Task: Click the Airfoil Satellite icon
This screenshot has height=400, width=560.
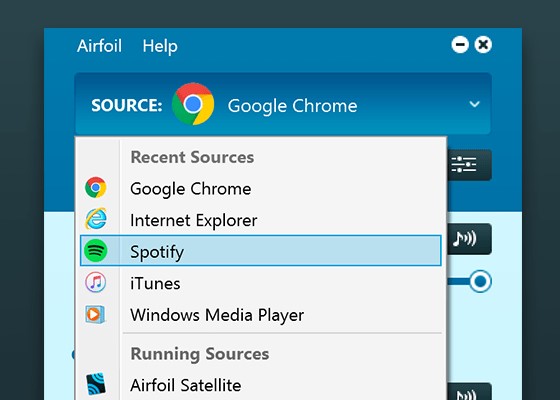Action: coord(96,384)
